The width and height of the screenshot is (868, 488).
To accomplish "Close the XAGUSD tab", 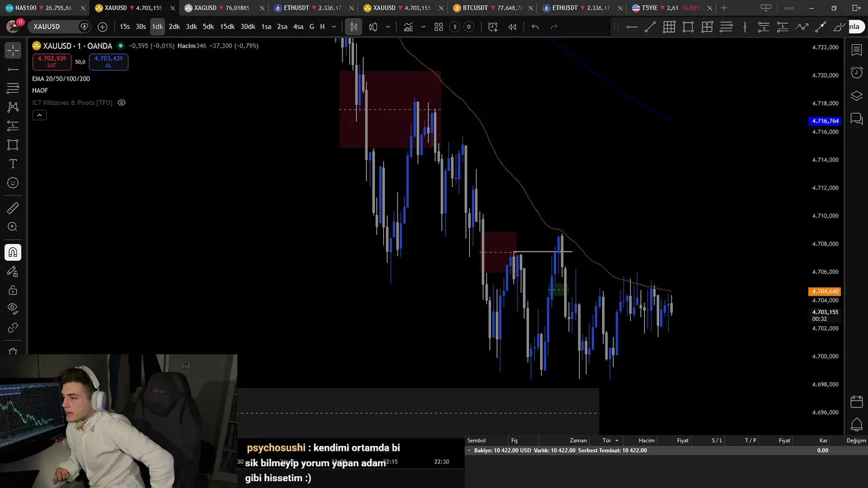I will [262, 8].
